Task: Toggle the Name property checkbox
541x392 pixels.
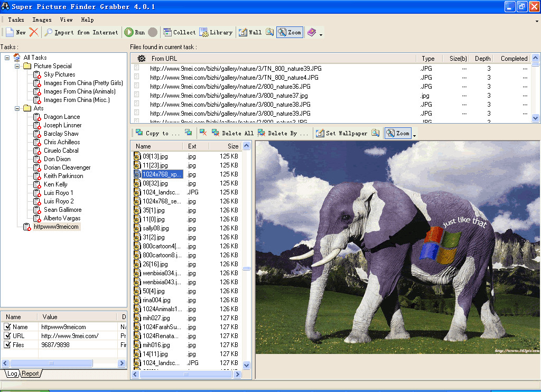Action: [x=7, y=326]
